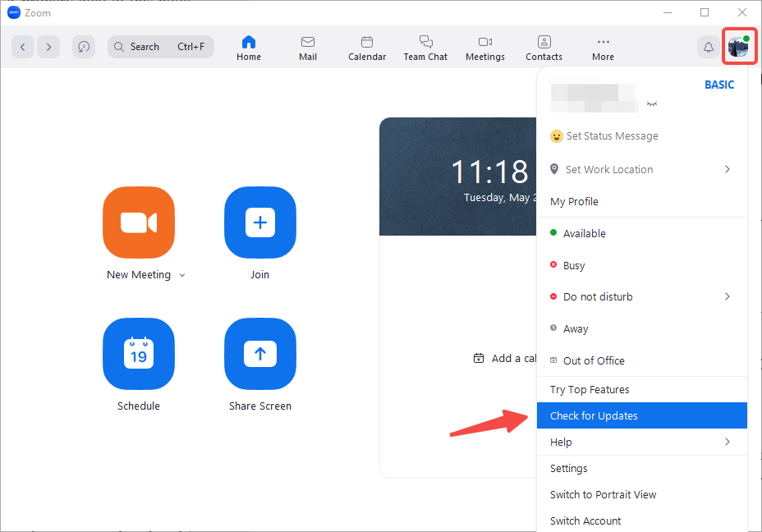
Task: Click the Search field
Action: (x=160, y=46)
